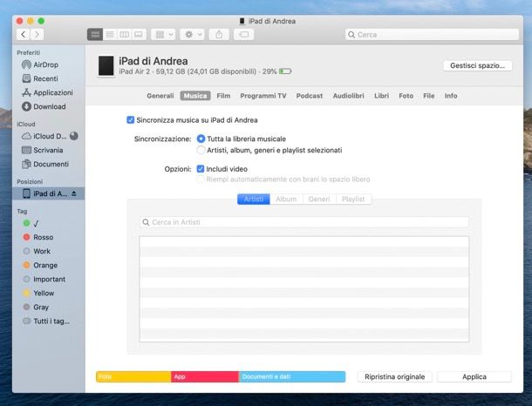Viewport: 532px width, 406px height.
Task: Click the Documenti e dati storage segment
Action: [292, 377]
